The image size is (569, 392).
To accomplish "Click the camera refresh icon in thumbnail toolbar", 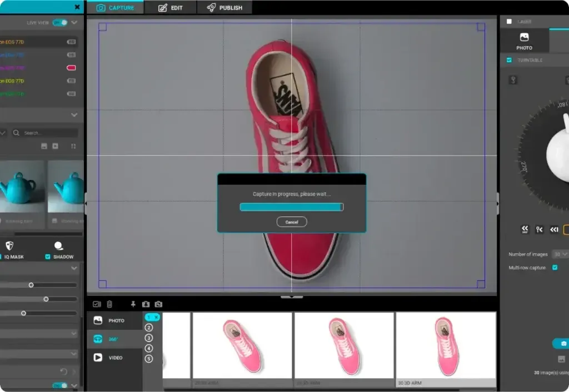I will click(x=158, y=304).
